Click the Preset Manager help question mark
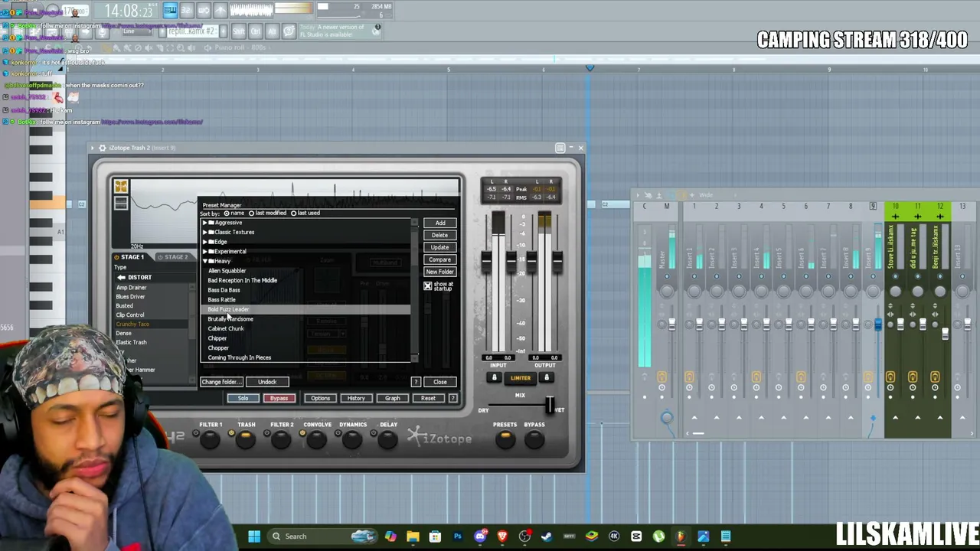The height and width of the screenshot is (551, 980). [x=416, y=382]
